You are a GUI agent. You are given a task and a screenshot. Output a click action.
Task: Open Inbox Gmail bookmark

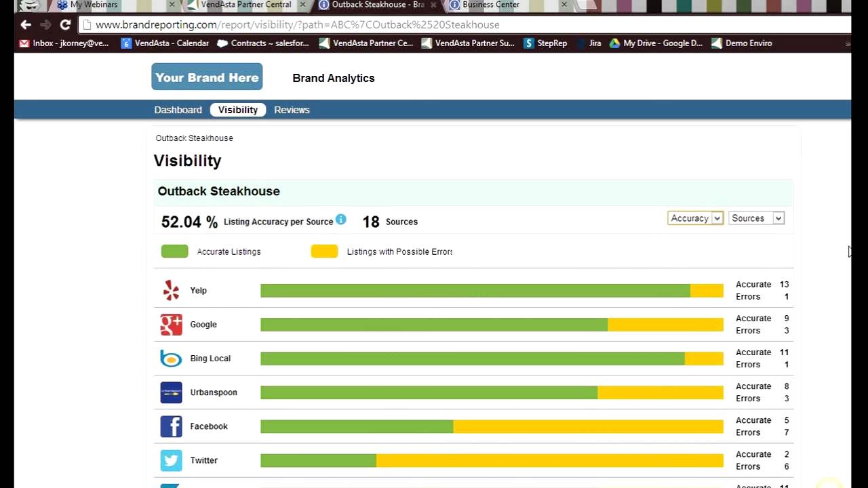coord(64,43)
